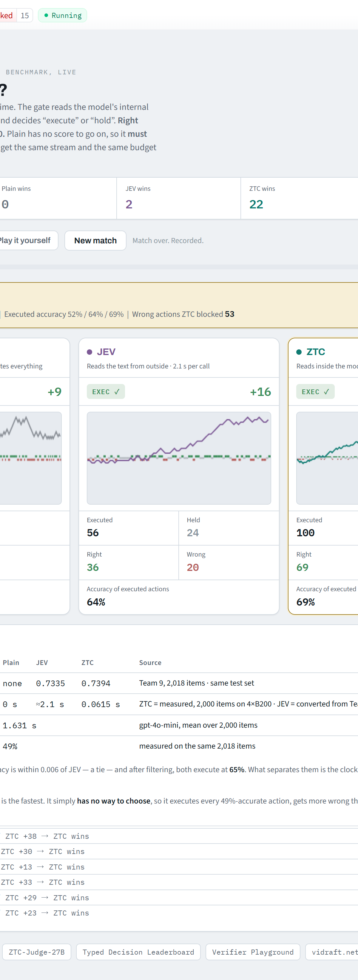Click the Team 9, 2,018 items source cell
This screenshot has height=980, width=358.
coord(197,683)
